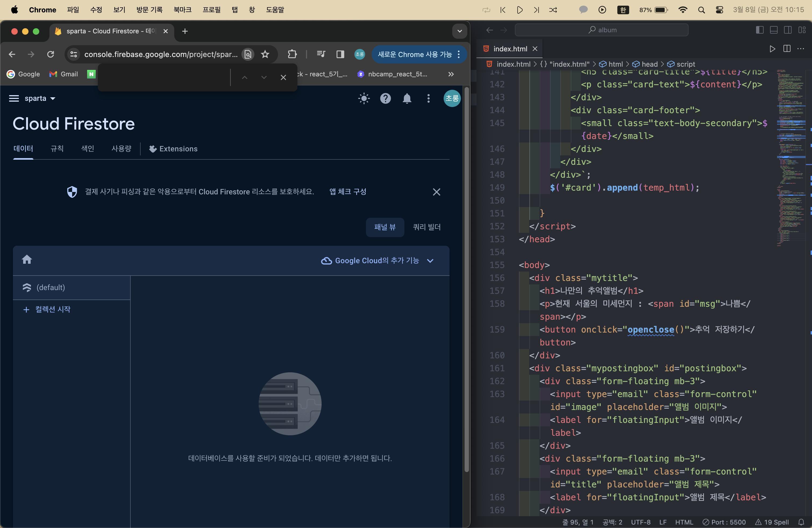Viewport: 812px width, 528px height.
Task: Open macOS Control Center icon
Action: (720, 10)
